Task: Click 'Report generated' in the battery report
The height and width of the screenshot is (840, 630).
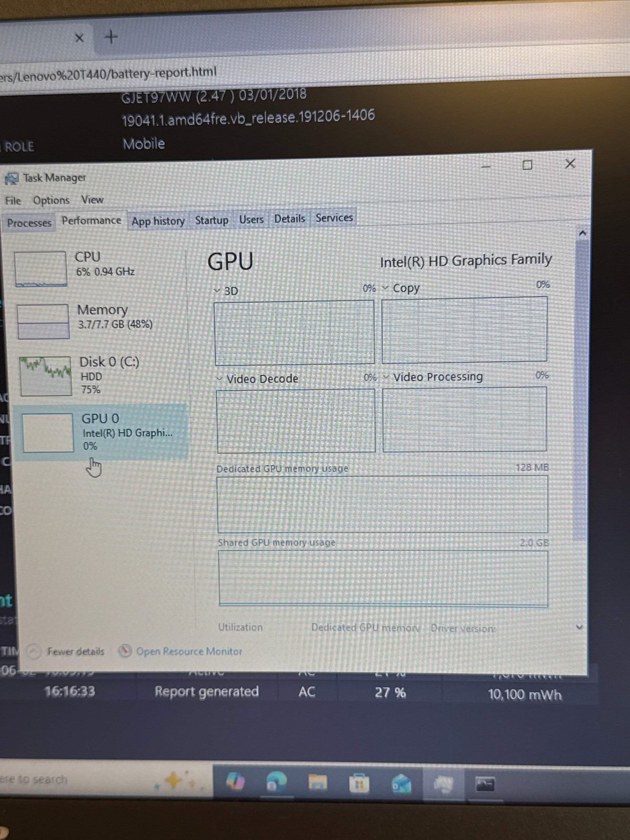Action: pos(206,691)
